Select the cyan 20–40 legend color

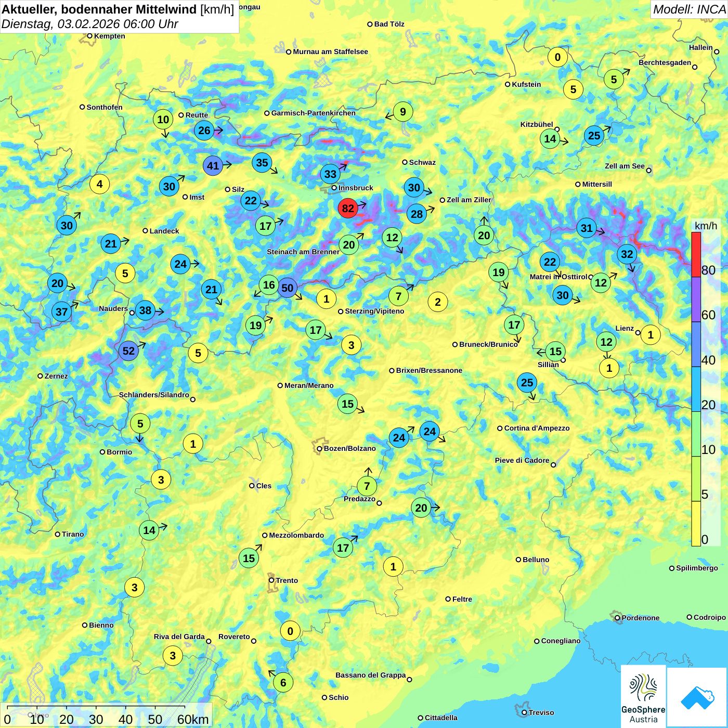coord(696,389)
